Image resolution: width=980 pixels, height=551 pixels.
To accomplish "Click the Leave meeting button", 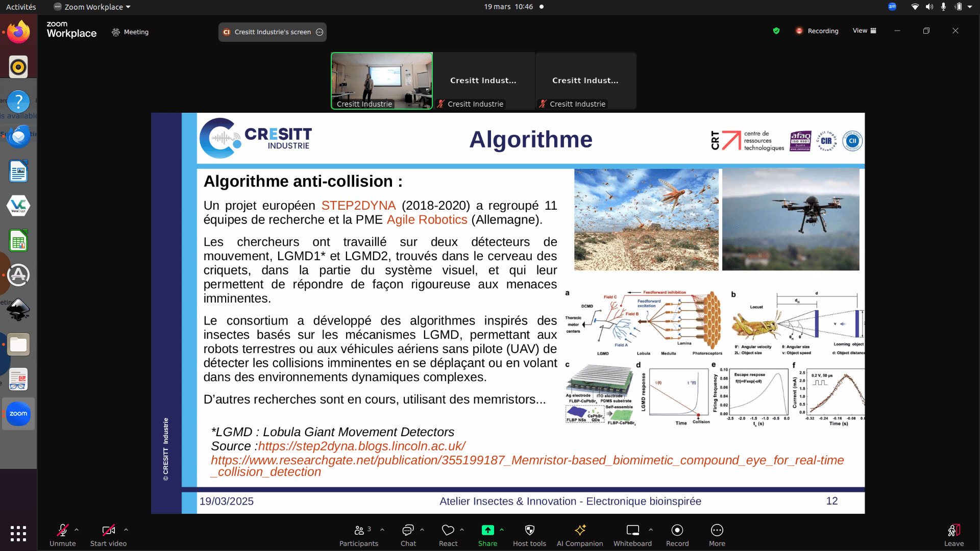I will (954, 535).
